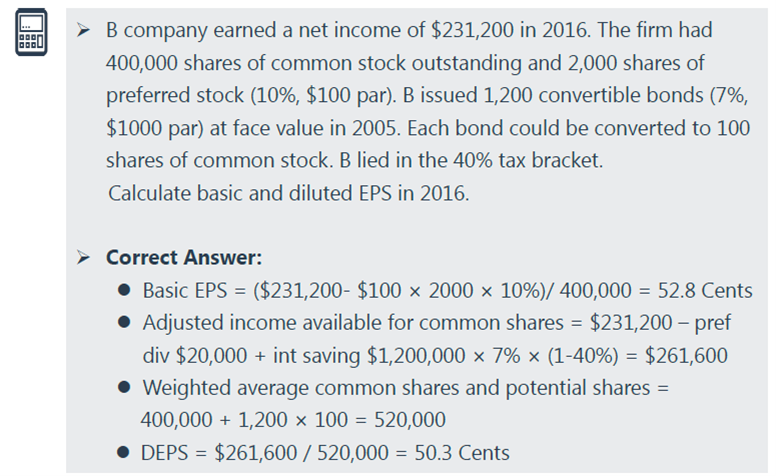Click the arrow bullet beside 'Correct Answer:'
The image size is (776, 476).
coord(83,257)
